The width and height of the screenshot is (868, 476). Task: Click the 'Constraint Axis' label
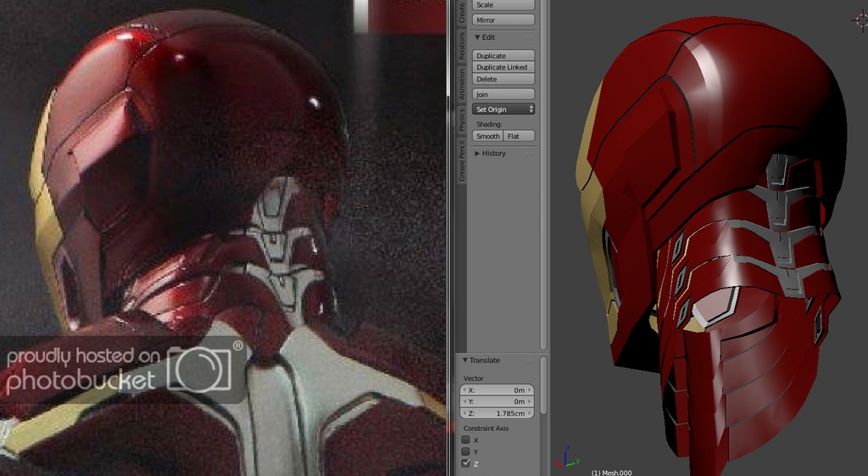486,428
